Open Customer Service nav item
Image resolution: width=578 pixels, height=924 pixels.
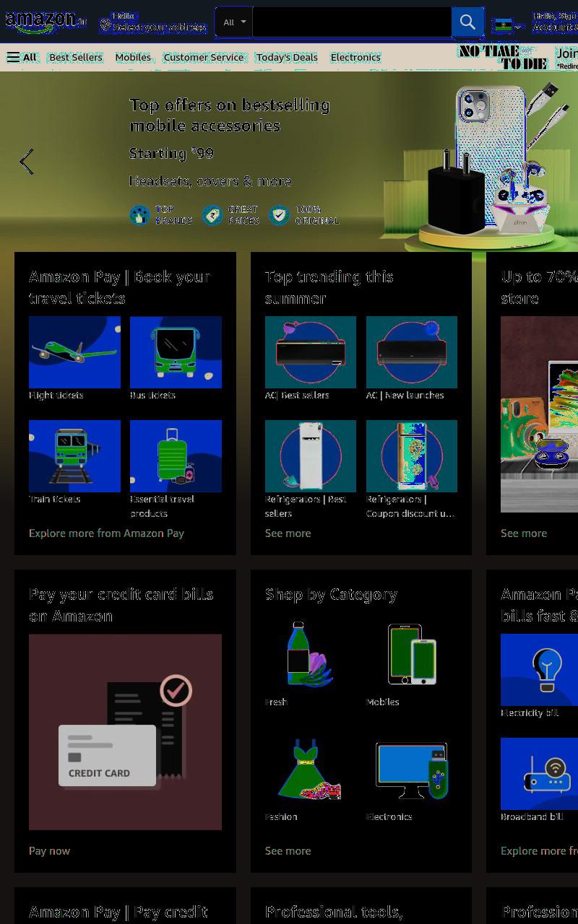pyautogui.click(x=204, y=57)
